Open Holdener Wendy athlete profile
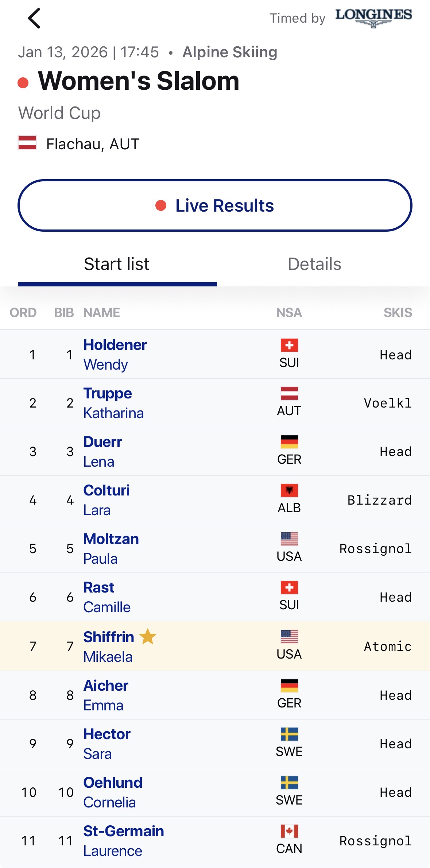 [x=115, y=354]
